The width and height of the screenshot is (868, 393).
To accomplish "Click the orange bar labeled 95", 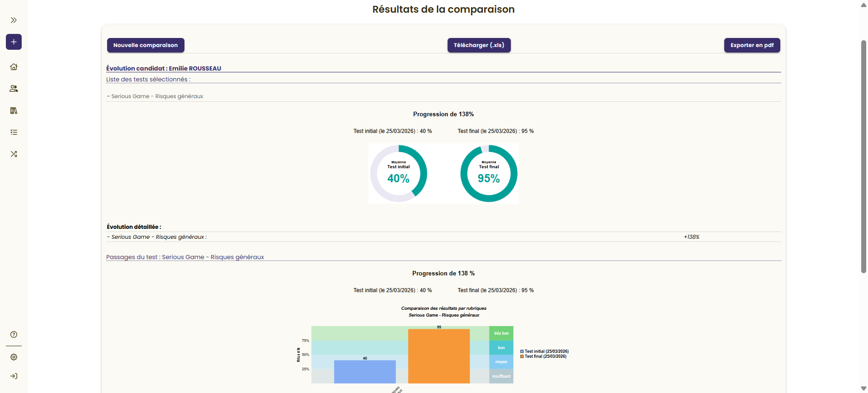I will click(439, 356).
